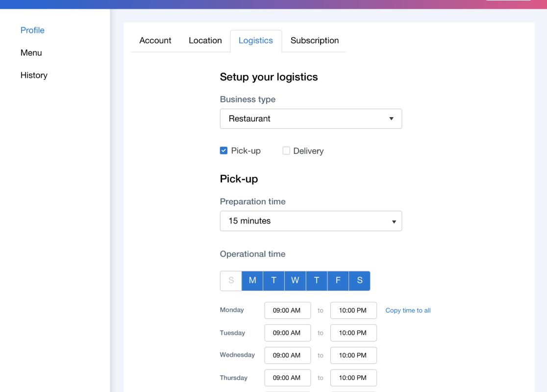547x392 pixels.
Task: Click the Setup your logistics heading
Action: (x=269, y=77)
